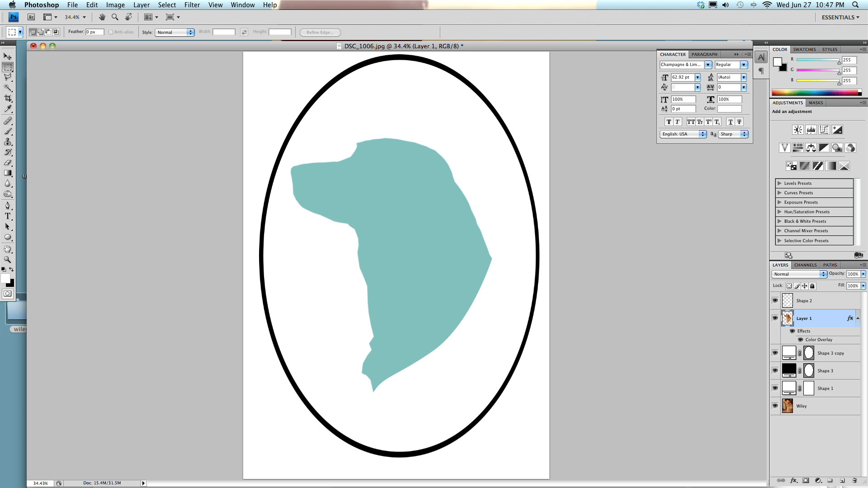
Task: Select the Eyedropper tool
Action: tap(8, 109)
